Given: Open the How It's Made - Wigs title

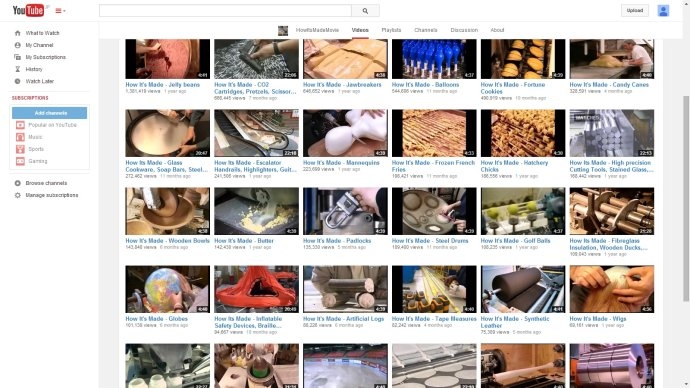Looking at the screenshot, I should pyautogui.click(x=598, y=318).
